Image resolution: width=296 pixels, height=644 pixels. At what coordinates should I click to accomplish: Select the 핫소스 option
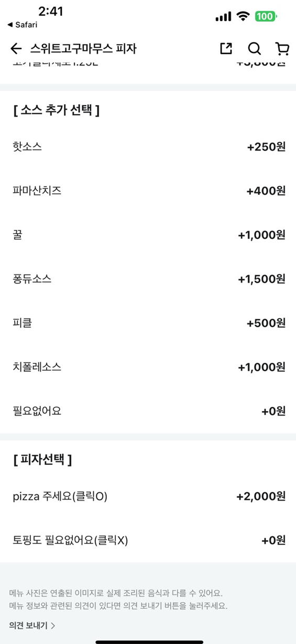click(x=148, y=147)
